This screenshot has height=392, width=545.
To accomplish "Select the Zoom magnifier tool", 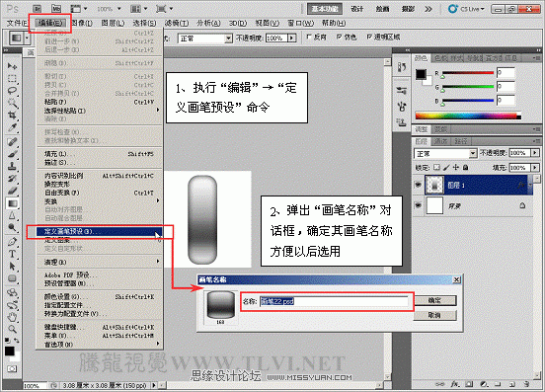I will tap(12, 329).
